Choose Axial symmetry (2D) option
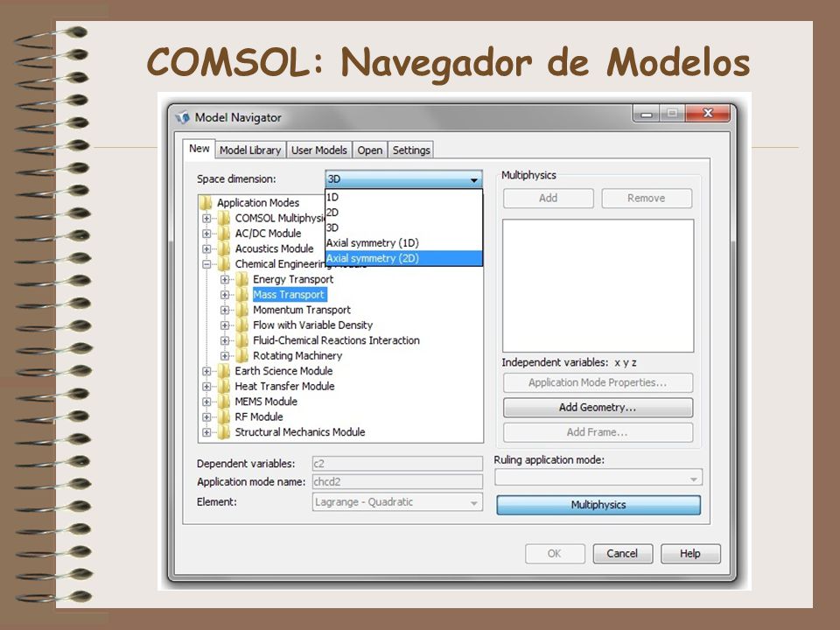840x630 pixels. [404, 258]
